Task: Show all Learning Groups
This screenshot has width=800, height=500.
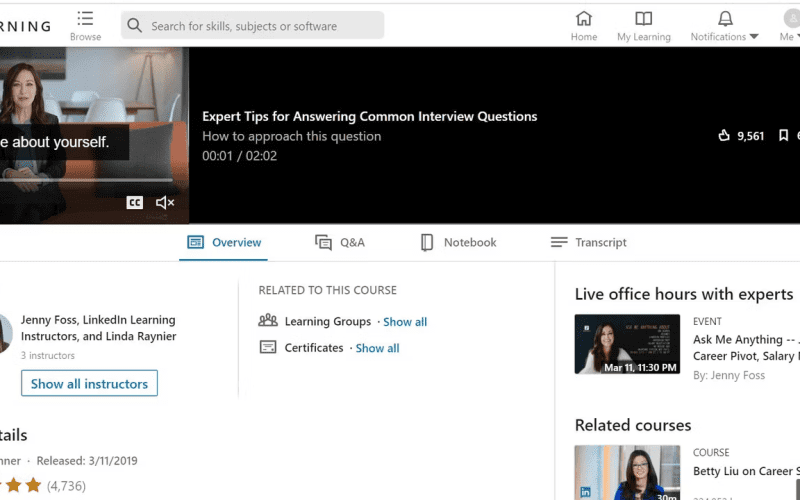Action: (x=405, y=322)
